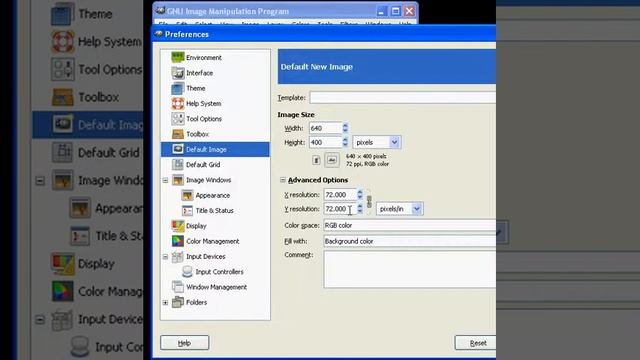The width and height of the screenshot is (640, 360).
Task: Open Window Management preferences icon
Action: (178, 287)
